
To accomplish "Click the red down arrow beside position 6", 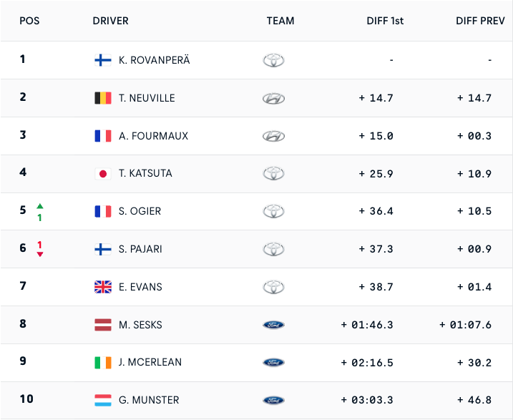I will click(40, 254).
